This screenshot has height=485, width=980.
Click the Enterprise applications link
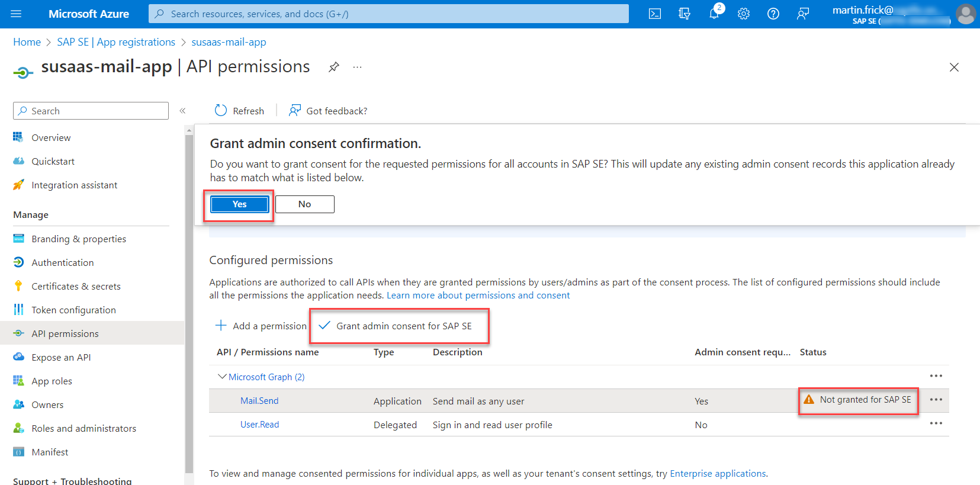click(718, 473)
